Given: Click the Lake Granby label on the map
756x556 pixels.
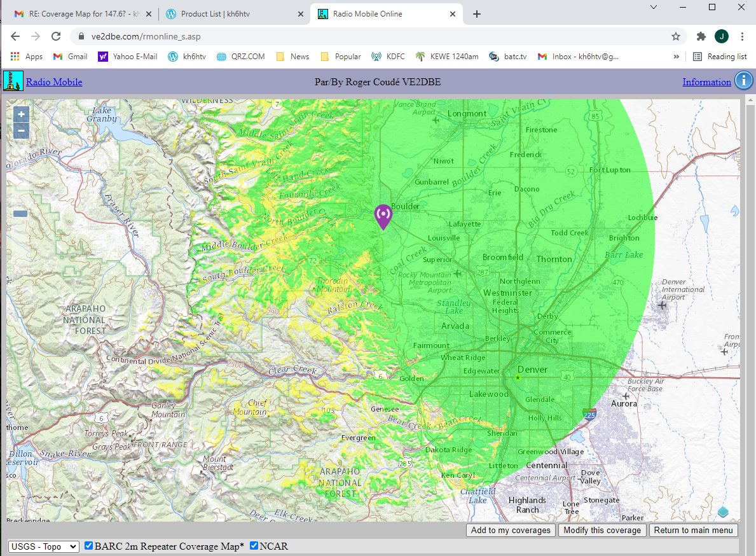Looking at the screenshot, I should tap(102, 115).
